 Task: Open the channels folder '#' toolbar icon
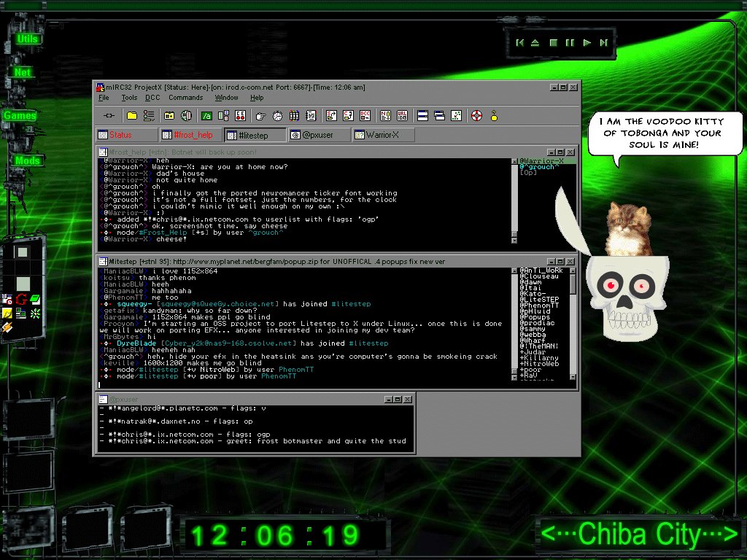(169, 116)
